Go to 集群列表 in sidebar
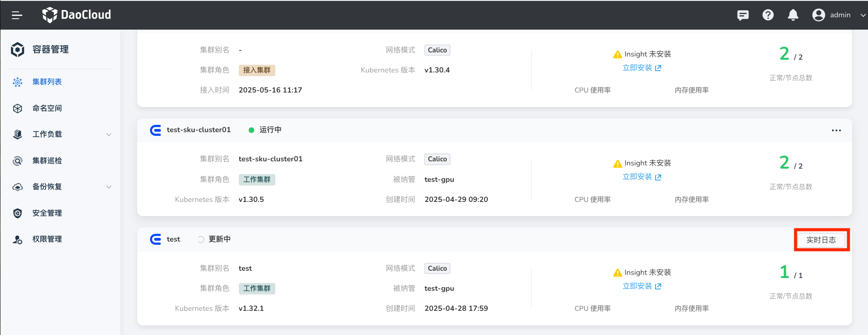Image resolution: width=868 pixels, height=335 pixels. tap(47, 82)
